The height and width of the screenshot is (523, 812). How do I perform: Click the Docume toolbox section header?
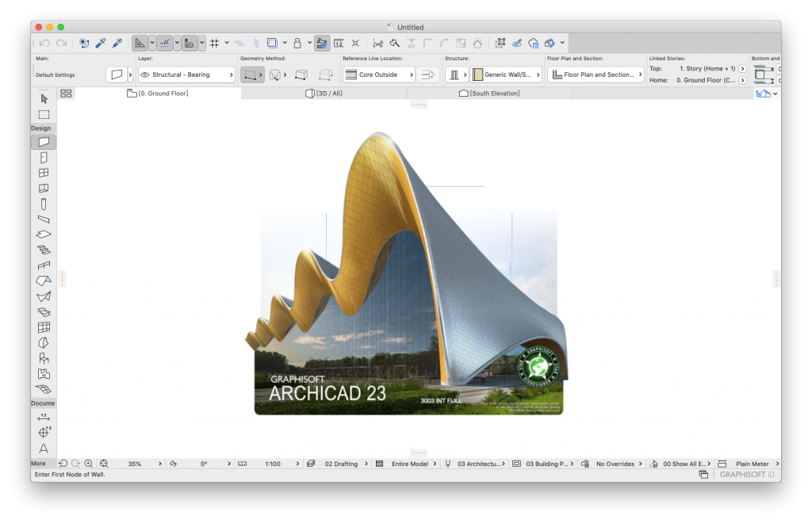point(43,403)
